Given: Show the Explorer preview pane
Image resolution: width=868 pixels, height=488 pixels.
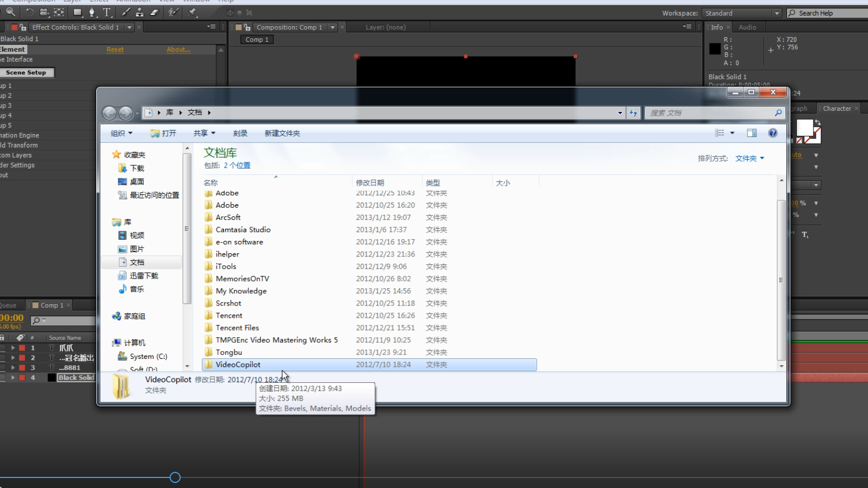Looking at the screenshot, I should pyautogui.click(x=752, y=133).
